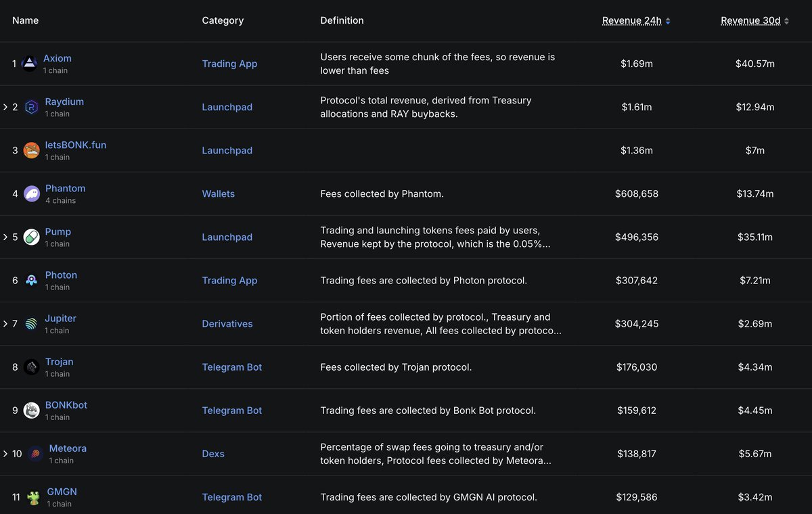This screenshot has width=812, height=514.
Task: Click Axiom's $1.69m 24h revenue
Action: (637, 64)
